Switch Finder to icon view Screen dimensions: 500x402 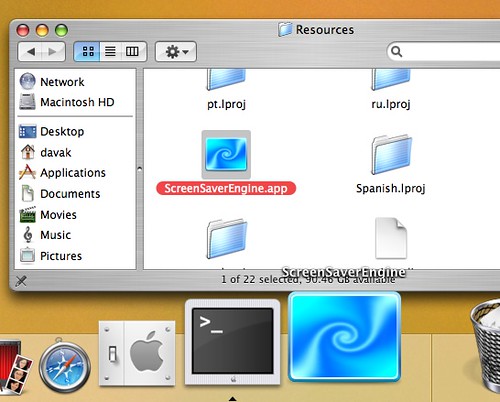point(87,51)
